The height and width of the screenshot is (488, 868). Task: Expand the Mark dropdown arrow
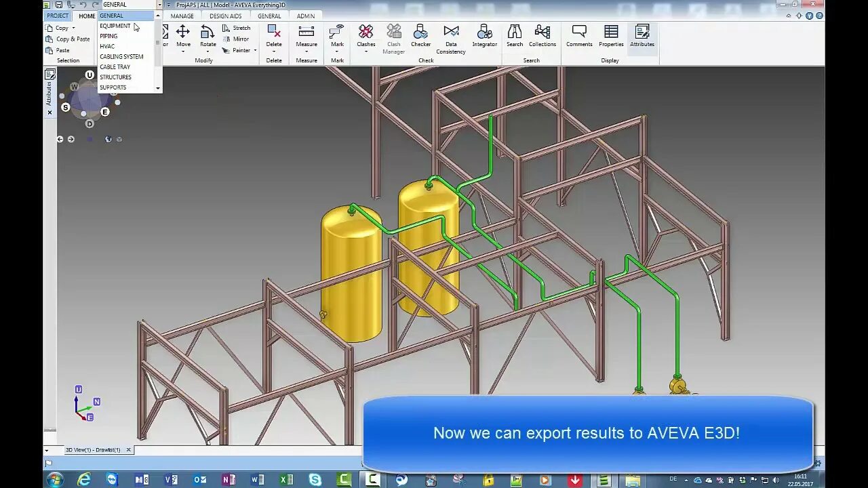click(x=337, y=52)
